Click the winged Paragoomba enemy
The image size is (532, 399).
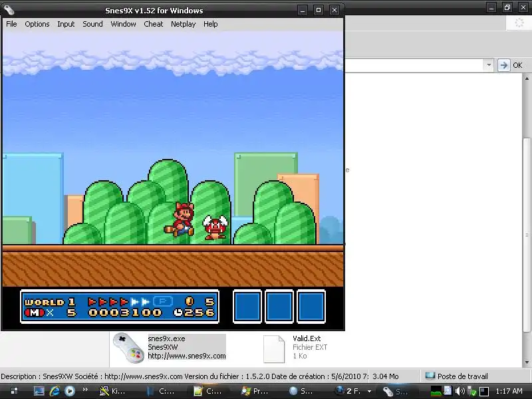pyautogui.click(x=215, y=226)
